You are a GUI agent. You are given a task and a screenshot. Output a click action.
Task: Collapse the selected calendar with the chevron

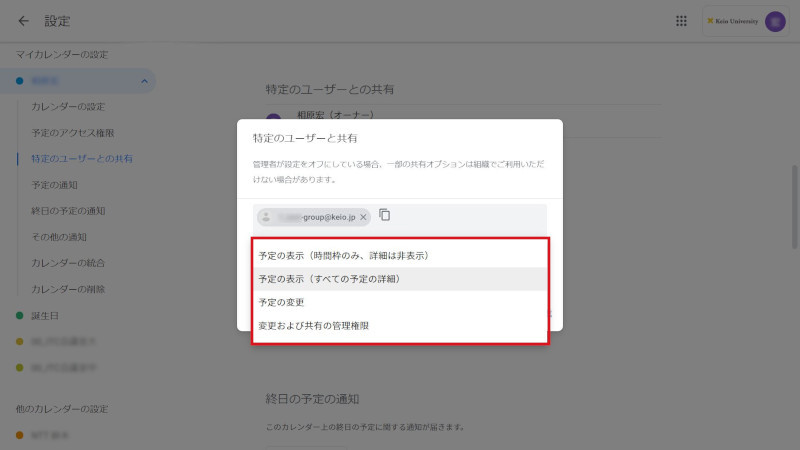pyautogui.click(x=144, y=81)
